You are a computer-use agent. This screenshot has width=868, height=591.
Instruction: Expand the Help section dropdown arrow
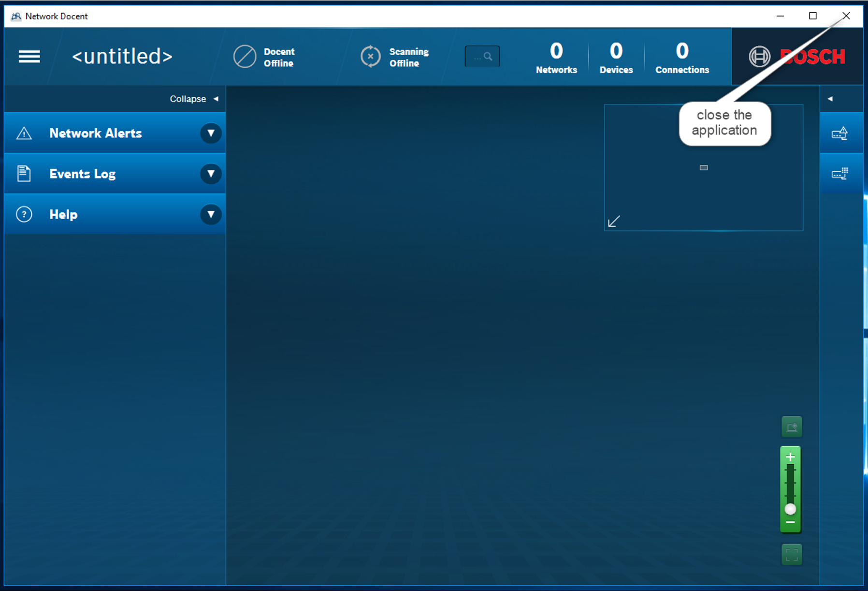click(x=211, y=214)
